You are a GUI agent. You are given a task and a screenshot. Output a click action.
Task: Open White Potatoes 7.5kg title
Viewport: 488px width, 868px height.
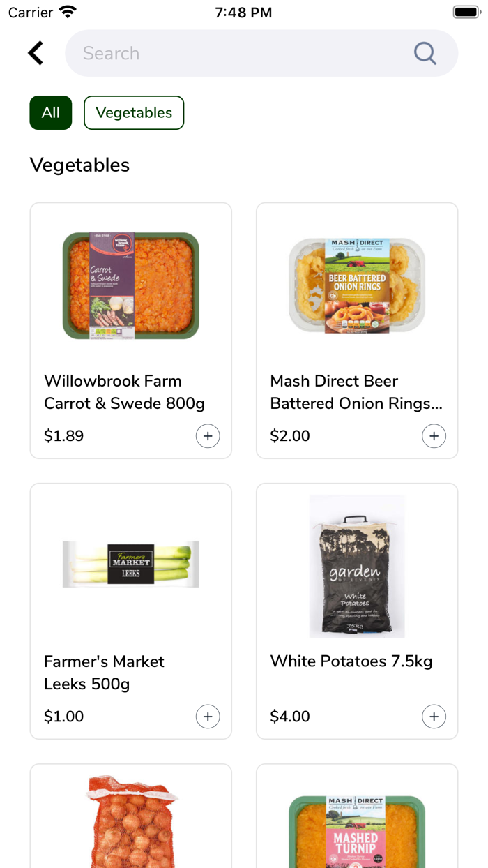coord(351,661)
